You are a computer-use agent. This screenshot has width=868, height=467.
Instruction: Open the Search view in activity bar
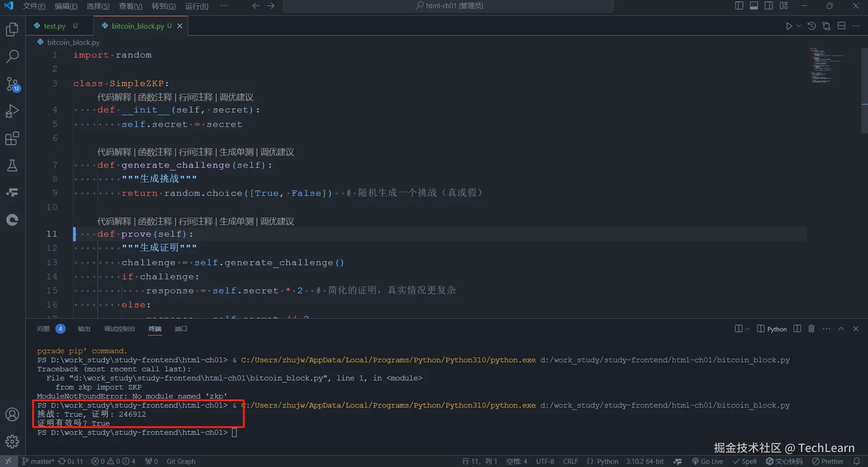pyautogui.click(x=12, y=57)
